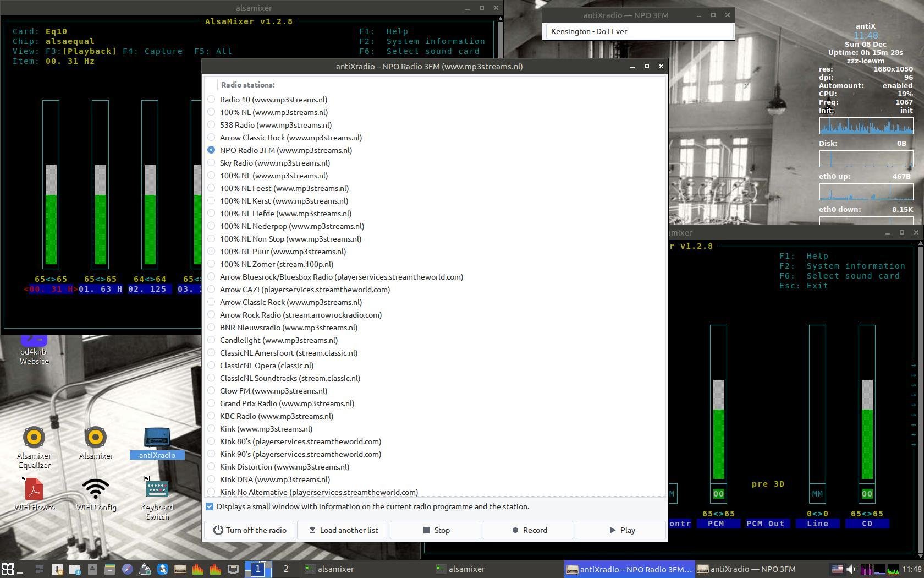Select the 100% NL Zomer station
The image size is (924, 578).
coord(211,264)
